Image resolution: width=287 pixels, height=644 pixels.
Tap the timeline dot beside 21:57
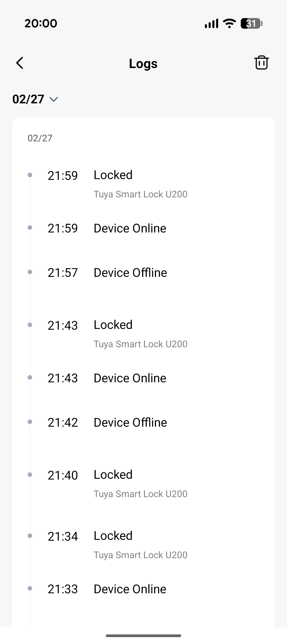click(30, 272)
